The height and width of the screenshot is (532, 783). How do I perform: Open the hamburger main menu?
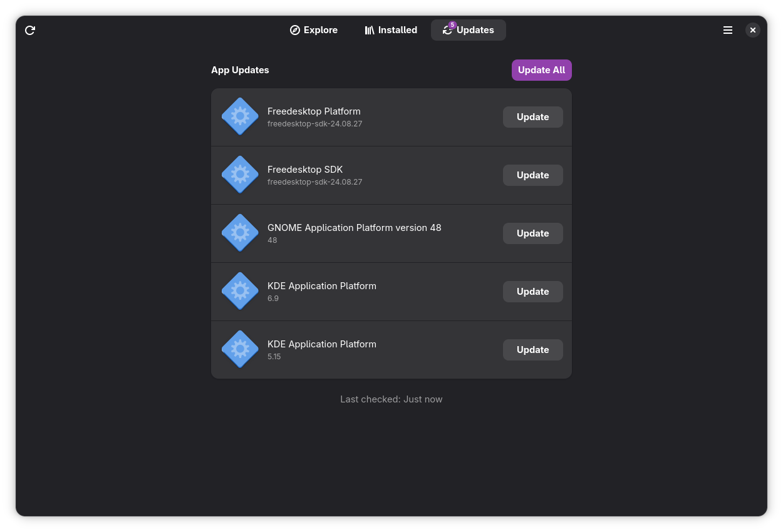click(728, 30)
